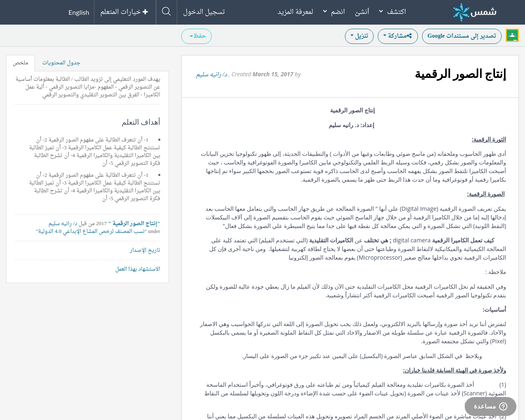Click the page title إنتاج الصور الرقمية

pos(461,74)
